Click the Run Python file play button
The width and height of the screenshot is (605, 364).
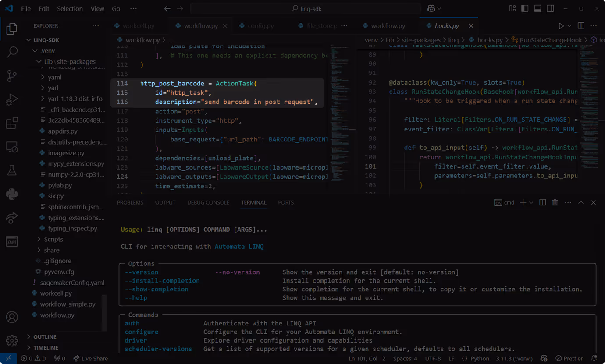pyautogui.click(x=562, y=25)
